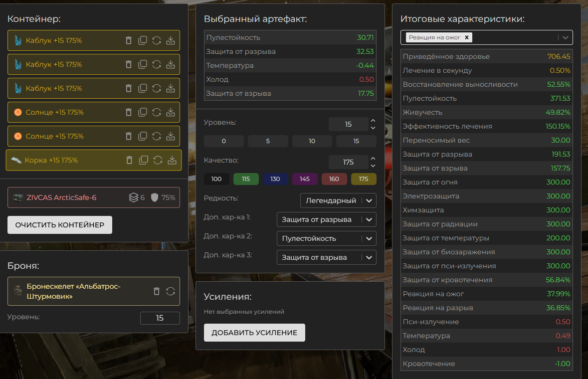The image size is (588, 379).
Task: Copy the lower Солнце artifact
Action: point(143,136)
